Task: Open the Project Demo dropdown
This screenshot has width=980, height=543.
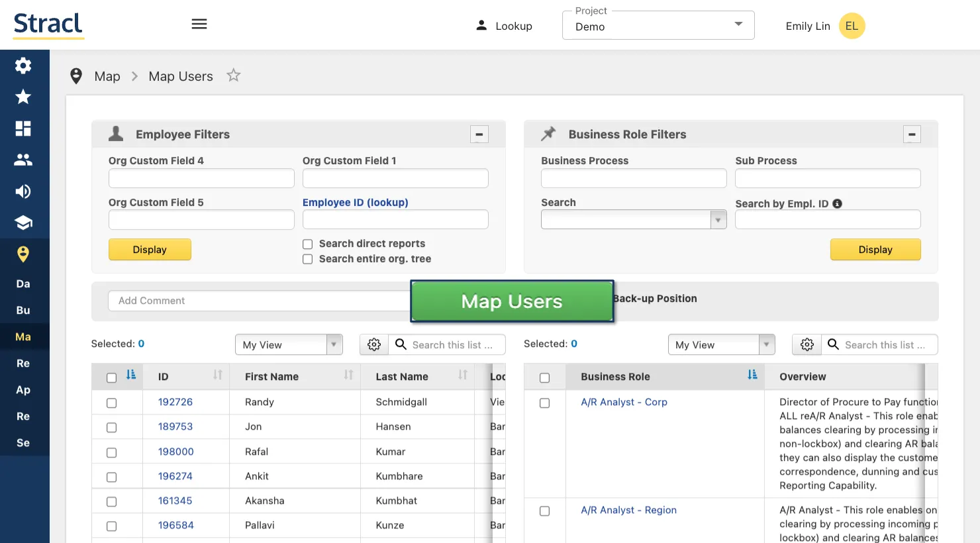Action: [658, 26]
